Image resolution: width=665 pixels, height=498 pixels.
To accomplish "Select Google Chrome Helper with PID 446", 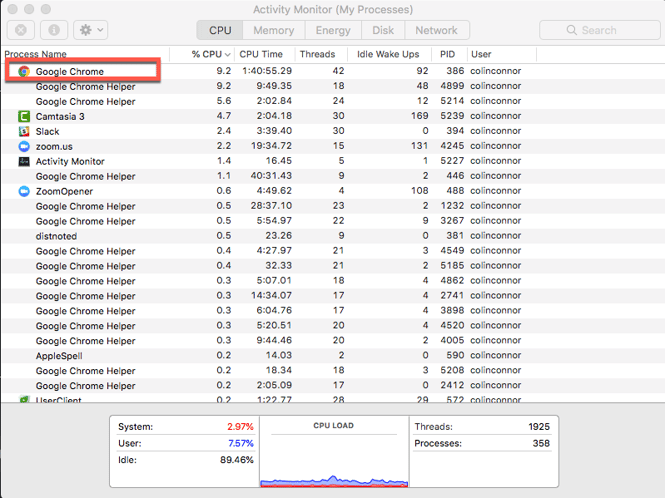I will point(332,176).
